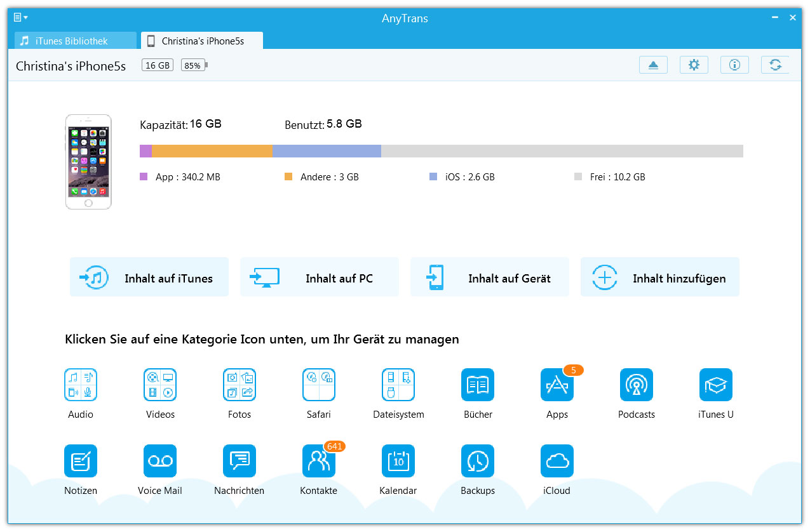Select Christina's iPhone5s tab

202,41
